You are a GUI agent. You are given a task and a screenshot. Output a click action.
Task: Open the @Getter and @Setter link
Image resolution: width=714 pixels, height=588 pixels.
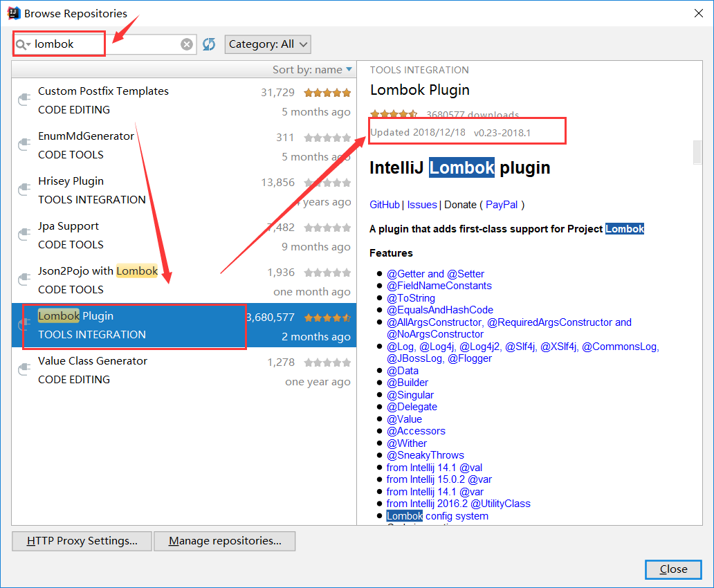(435, 274)
